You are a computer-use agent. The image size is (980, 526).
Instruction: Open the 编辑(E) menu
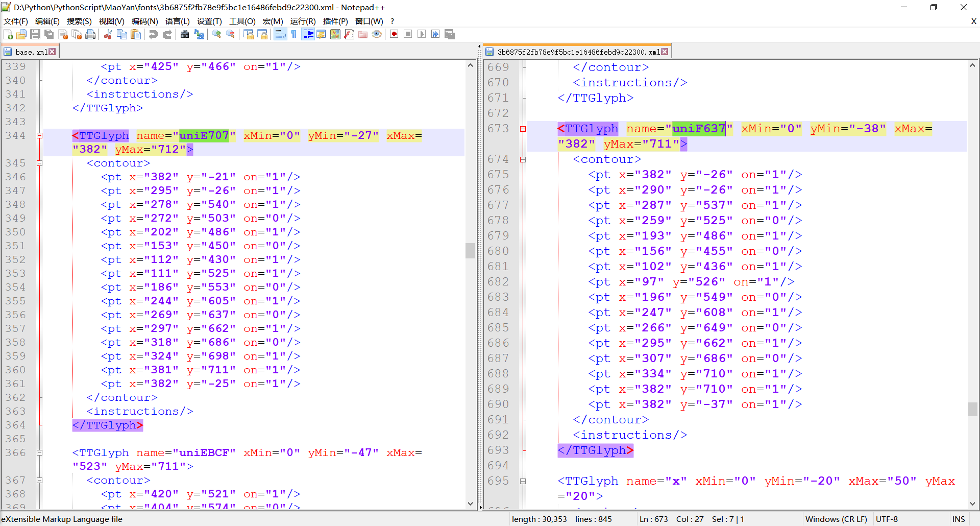[47, 21]
